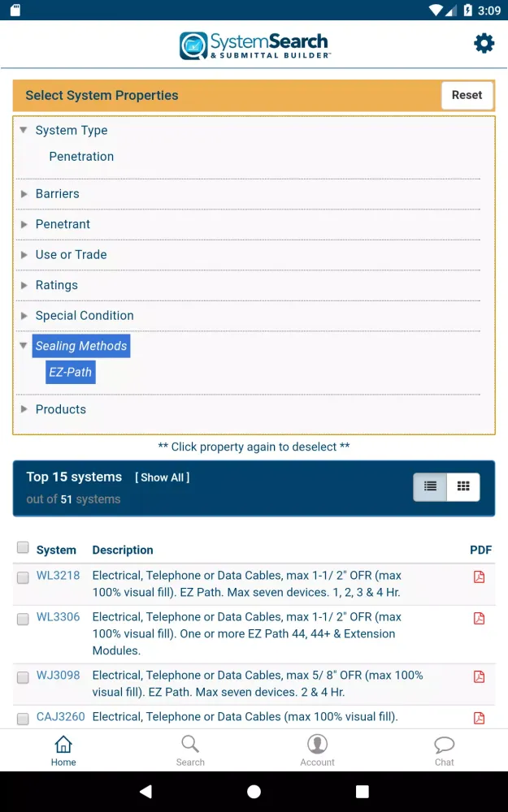Screen dimensions: 508x812
Task: Check the WL3306 row checkbox
Action: 23,620
